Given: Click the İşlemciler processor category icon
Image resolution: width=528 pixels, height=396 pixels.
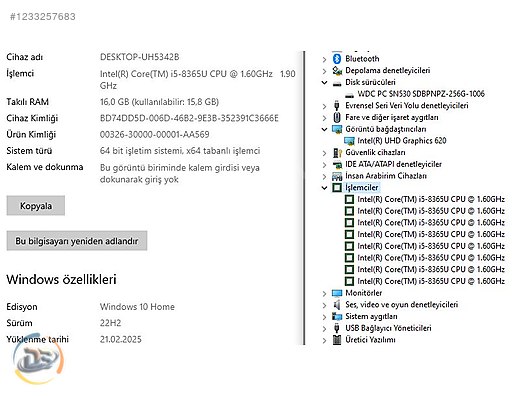Looking at the screenshot, I should (x=337, y=188).
